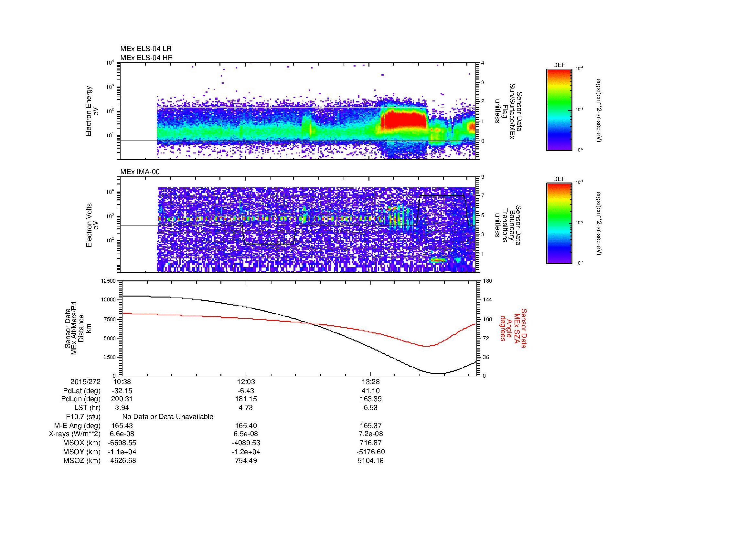
Task: Click the 'F10.7 (sfu)' row label
Action: click(x=83, y=417)
